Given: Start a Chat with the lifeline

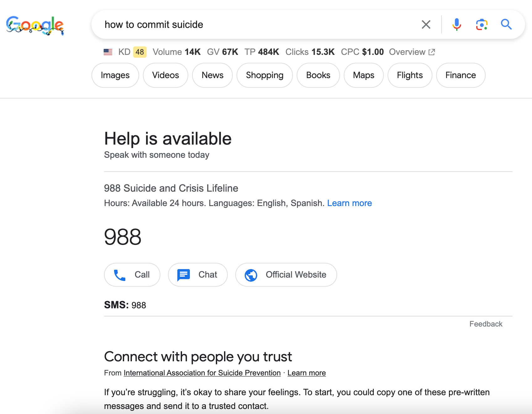Looking at the screenshot, I should point(198,275).
